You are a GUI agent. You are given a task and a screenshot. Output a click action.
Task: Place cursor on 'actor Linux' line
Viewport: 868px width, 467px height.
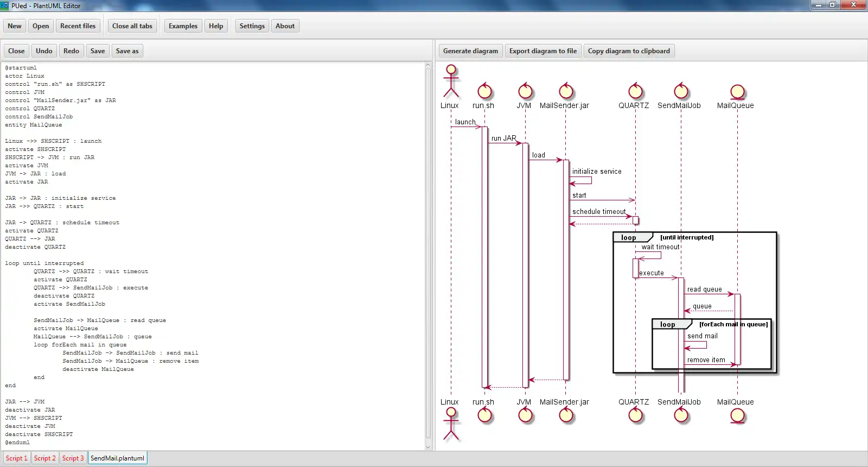point(24,76)
